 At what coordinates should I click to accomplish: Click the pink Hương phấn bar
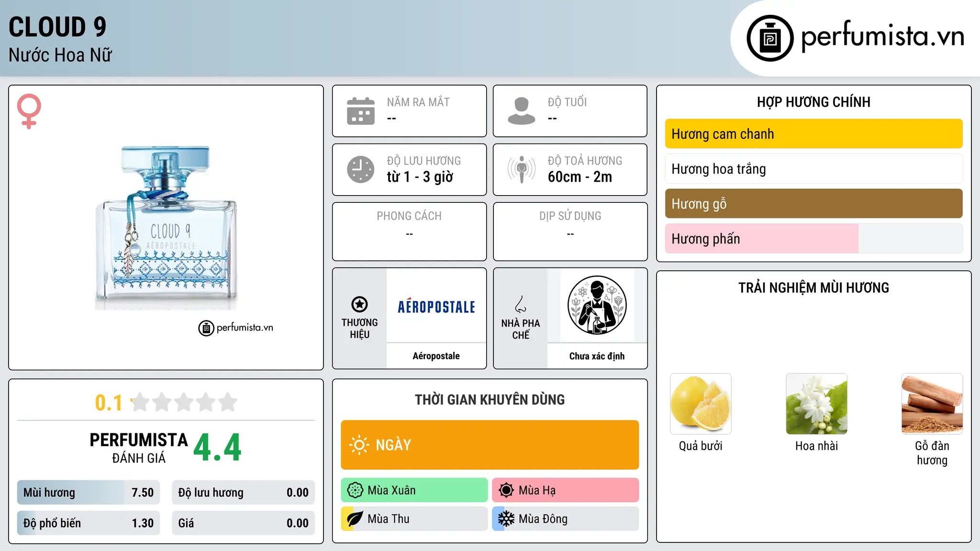coord(813,239)
